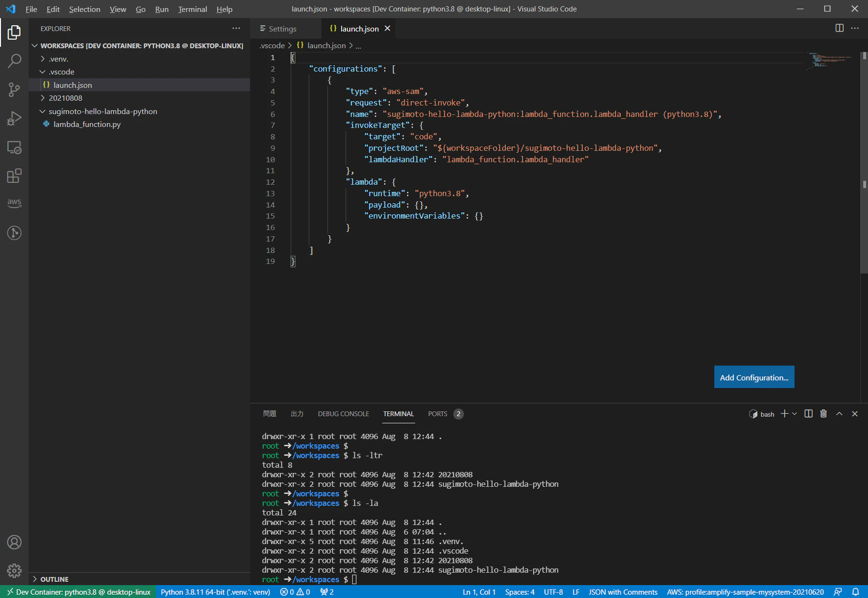Open the launch profile dropdown next to plus
The height and width of the screenshot is (598, 868).
795,414
